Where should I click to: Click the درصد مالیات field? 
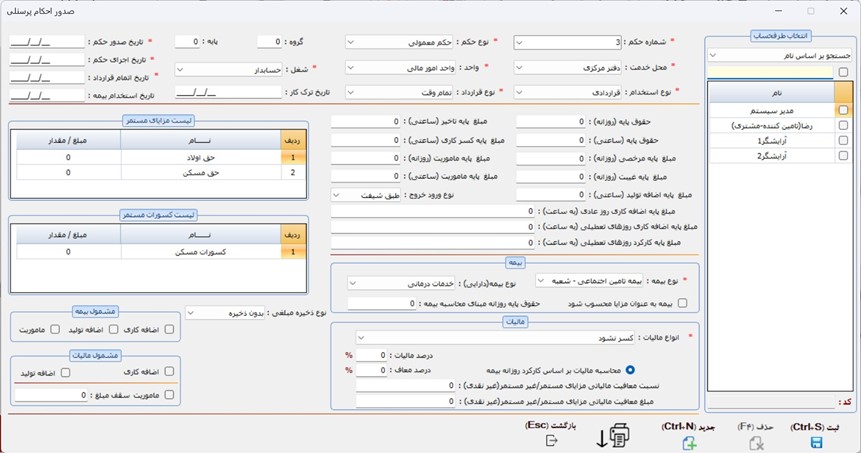[371, 355]
